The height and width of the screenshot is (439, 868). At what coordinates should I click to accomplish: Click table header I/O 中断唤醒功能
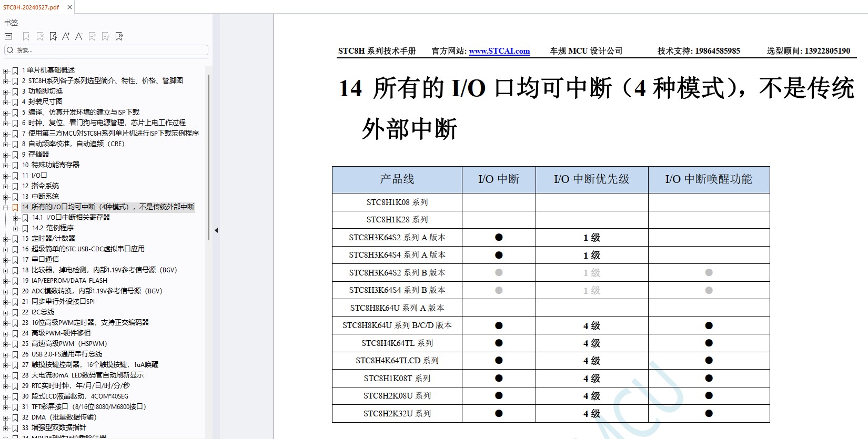709,179
